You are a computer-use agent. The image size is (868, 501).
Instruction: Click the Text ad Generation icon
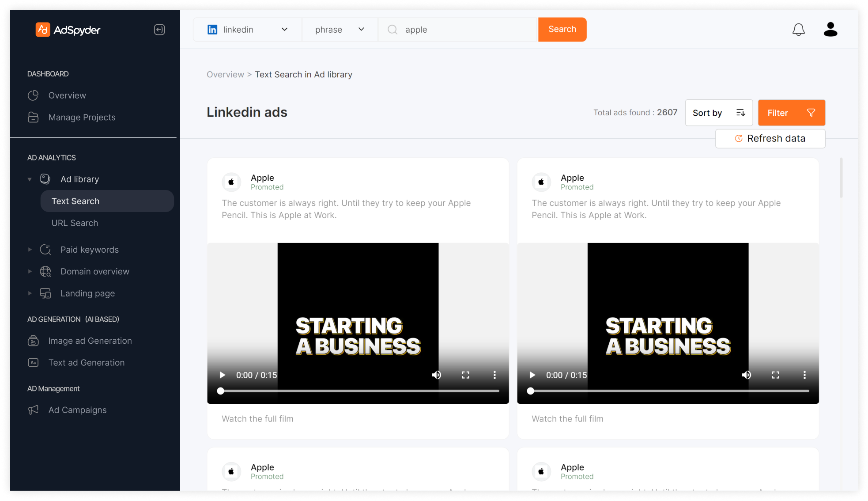click(33, 363)
